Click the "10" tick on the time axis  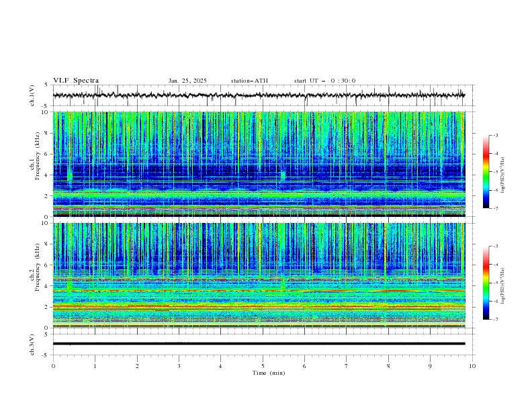[472, 366]
